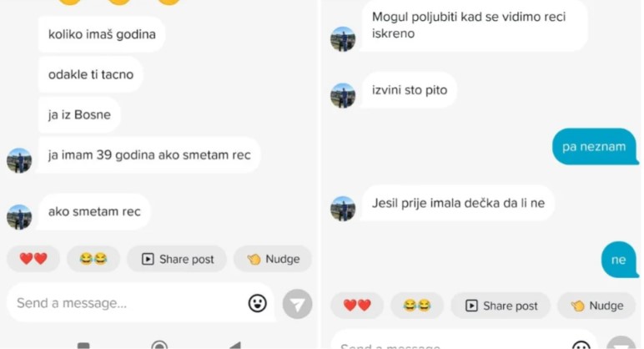Open avatar next to 'Jesil prije imala dečka'

[x=343, y=209]
